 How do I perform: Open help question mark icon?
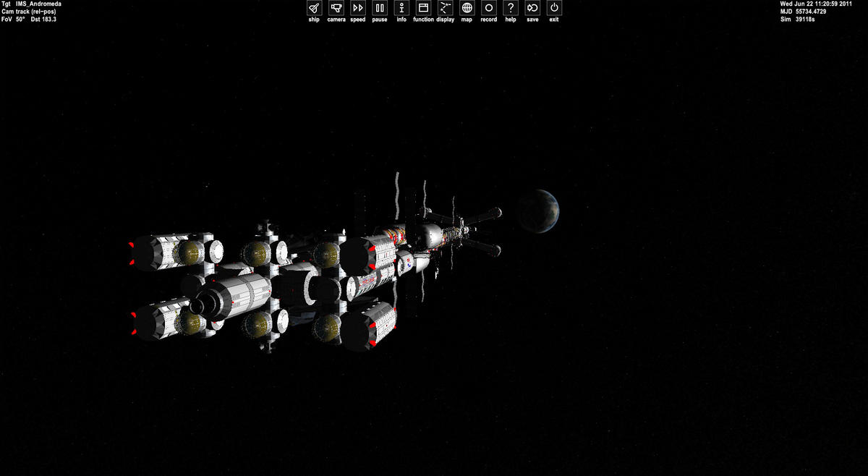[511, 8]
